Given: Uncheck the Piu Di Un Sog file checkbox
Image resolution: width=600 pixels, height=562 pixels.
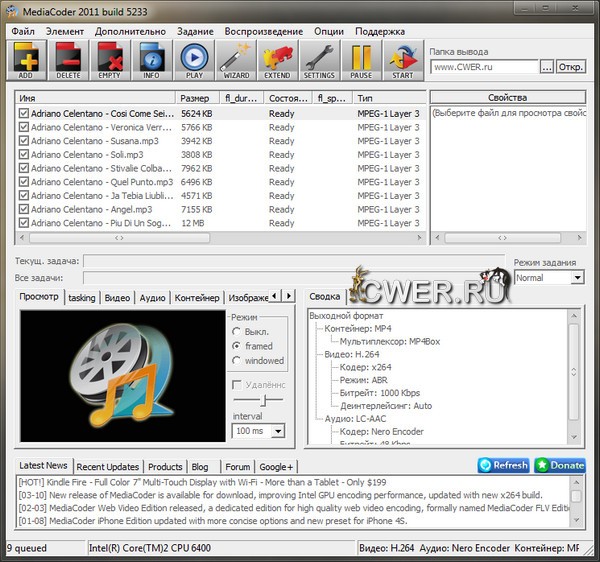Looking at the screenshot, I should click(24, 223).
